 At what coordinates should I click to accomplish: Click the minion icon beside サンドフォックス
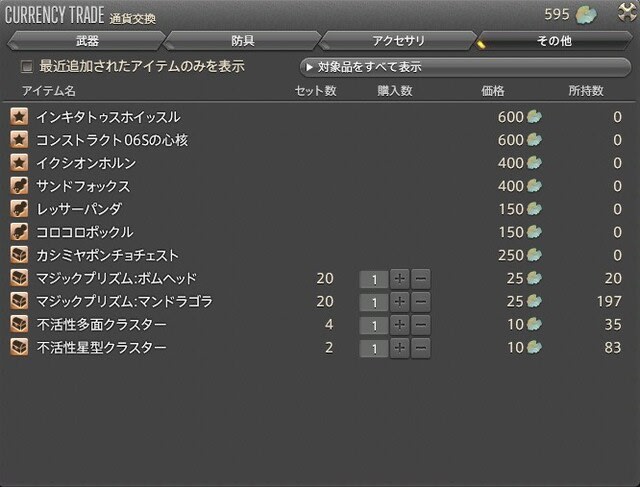coord(19,186)
